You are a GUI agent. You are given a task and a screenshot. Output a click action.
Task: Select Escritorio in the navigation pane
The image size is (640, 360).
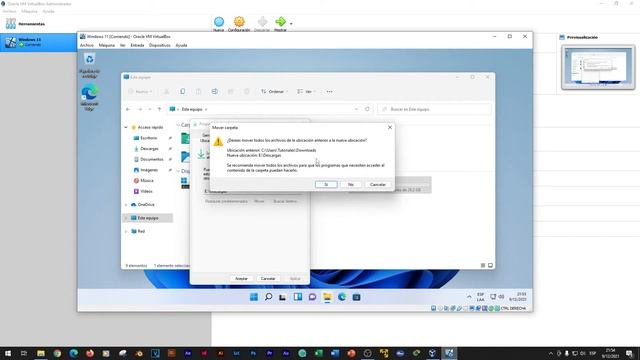[x=149, y=138]
